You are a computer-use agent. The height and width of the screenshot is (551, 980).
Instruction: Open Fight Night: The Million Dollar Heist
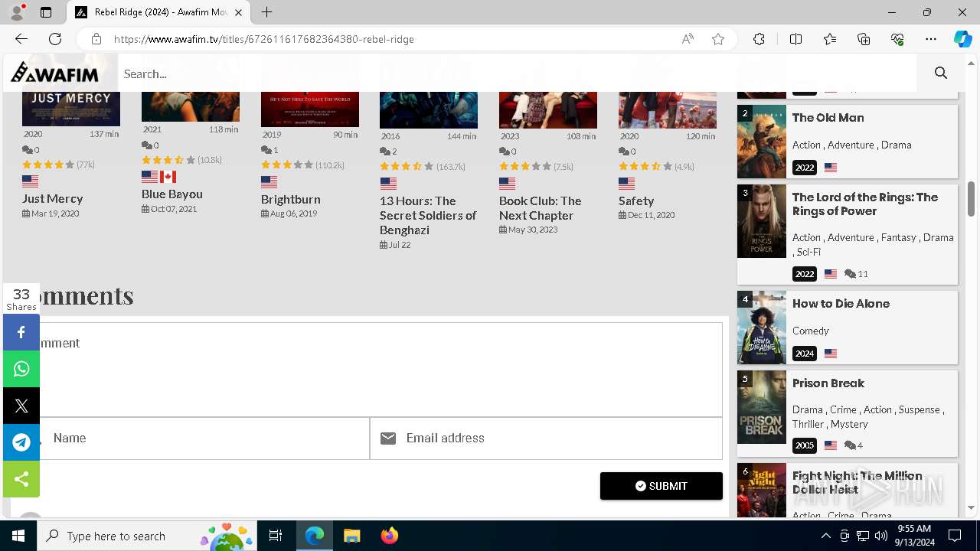(857, 482)
